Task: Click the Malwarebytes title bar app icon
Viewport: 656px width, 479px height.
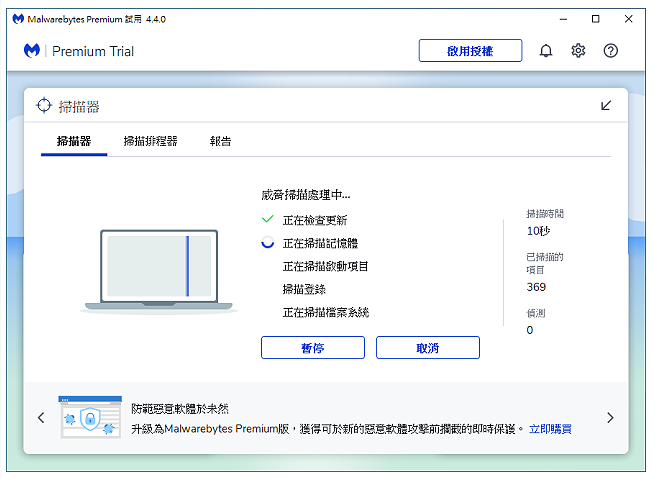Action: tap(18, 19)
